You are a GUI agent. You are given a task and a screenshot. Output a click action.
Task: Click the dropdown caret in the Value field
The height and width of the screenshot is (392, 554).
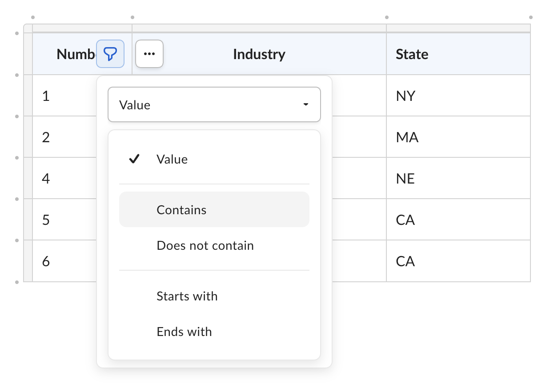coord(305,104)
